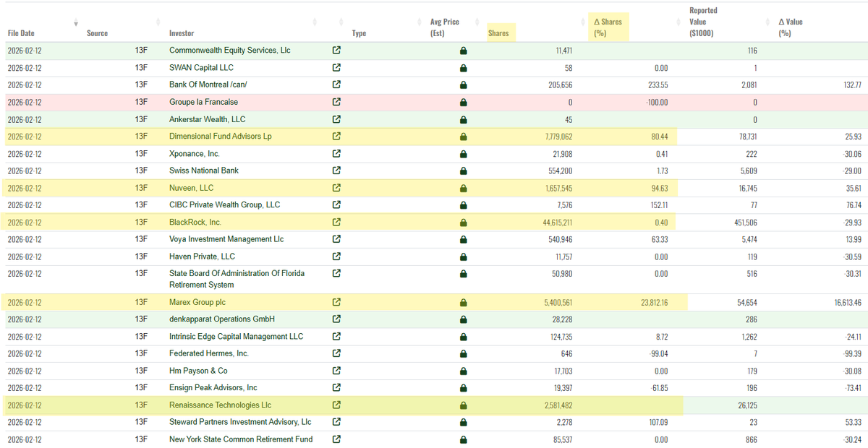The height and width of the screenshot is (448, 868).
Task: Open external link for Florida Retirement System
Action: coord(336,273)
